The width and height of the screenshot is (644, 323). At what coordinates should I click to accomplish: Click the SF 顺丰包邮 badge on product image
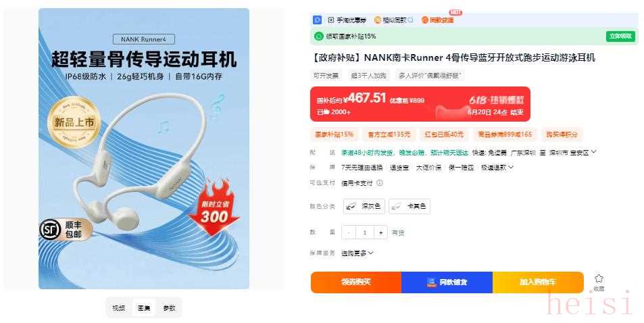pos(66,229)
